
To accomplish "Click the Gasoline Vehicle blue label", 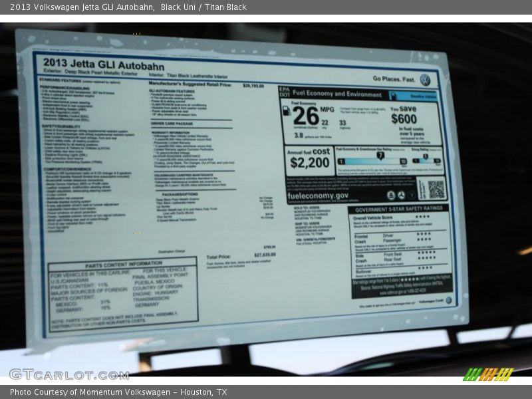I will tap(423, 96).
